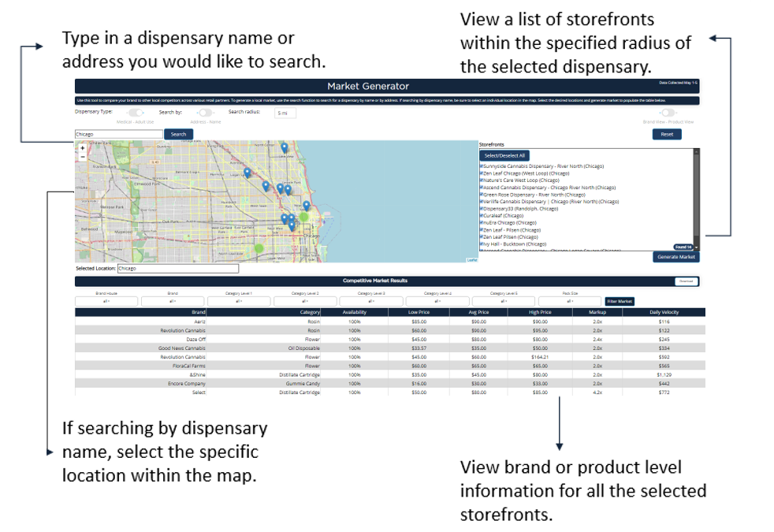
Task: Select the westernmost blue map pin
Action: pos(247,172)
